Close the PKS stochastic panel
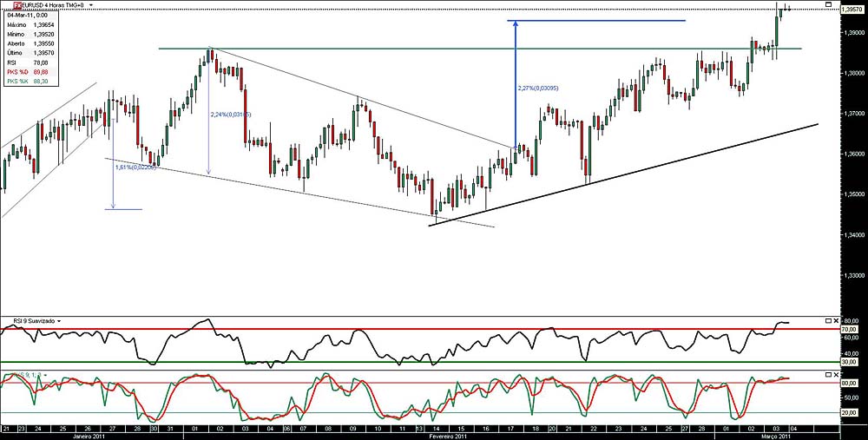 (x=836, y=375)
